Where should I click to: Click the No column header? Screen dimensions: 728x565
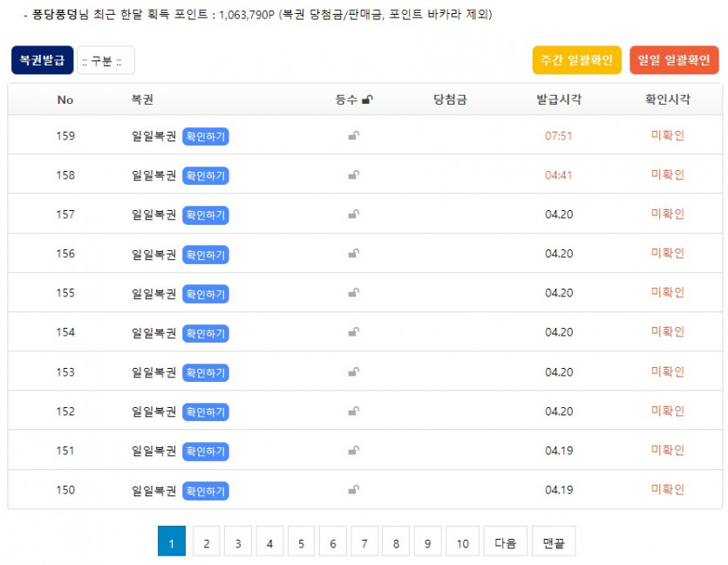point(65,99)
